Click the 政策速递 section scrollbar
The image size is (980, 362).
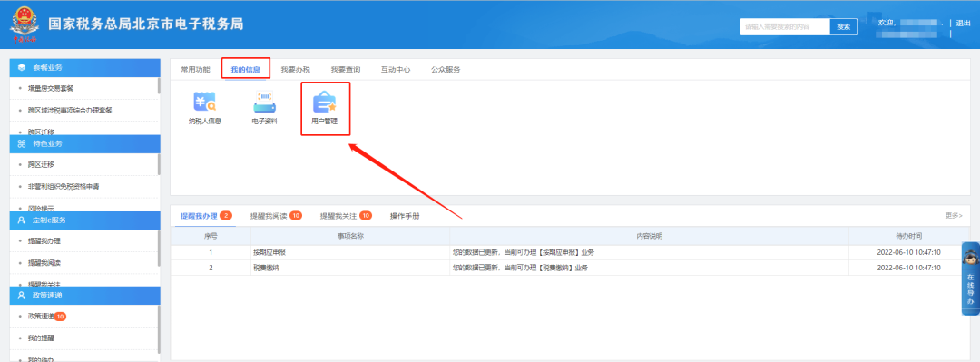(159, 328)
